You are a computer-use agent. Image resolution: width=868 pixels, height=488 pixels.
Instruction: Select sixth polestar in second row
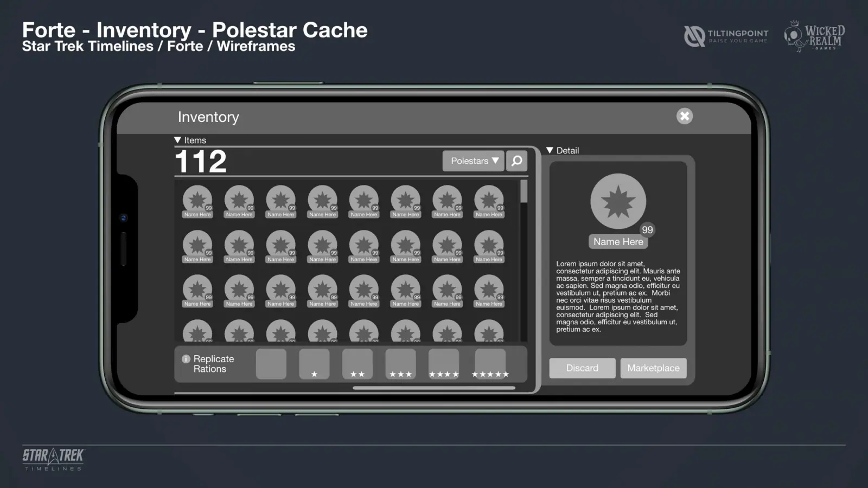406,246
